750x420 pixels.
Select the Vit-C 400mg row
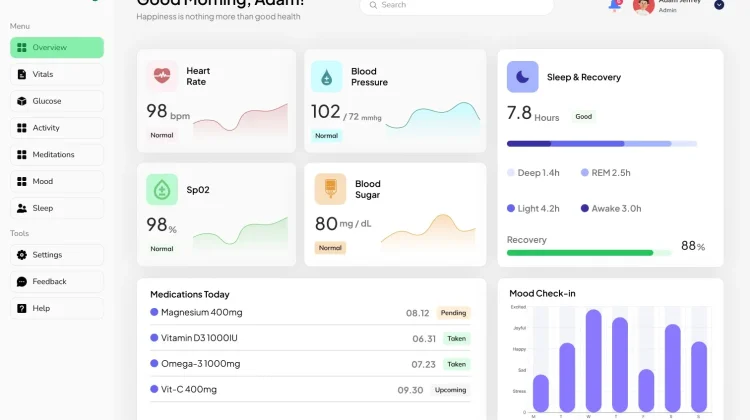click(x=310, y=390)
